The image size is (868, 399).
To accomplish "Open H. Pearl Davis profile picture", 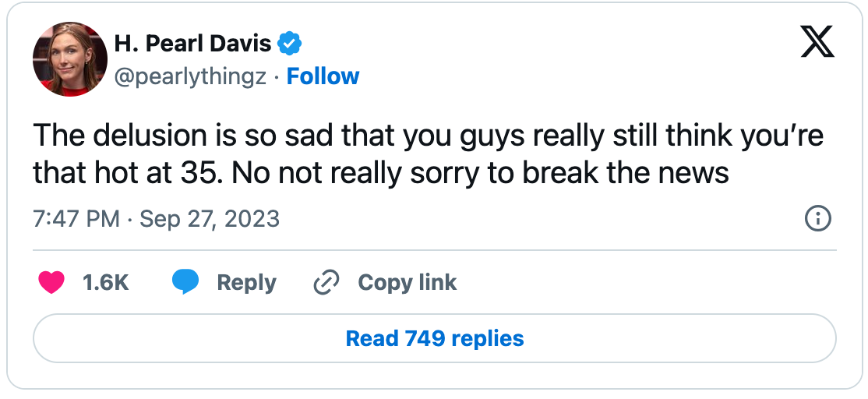I will click(70, 59).
